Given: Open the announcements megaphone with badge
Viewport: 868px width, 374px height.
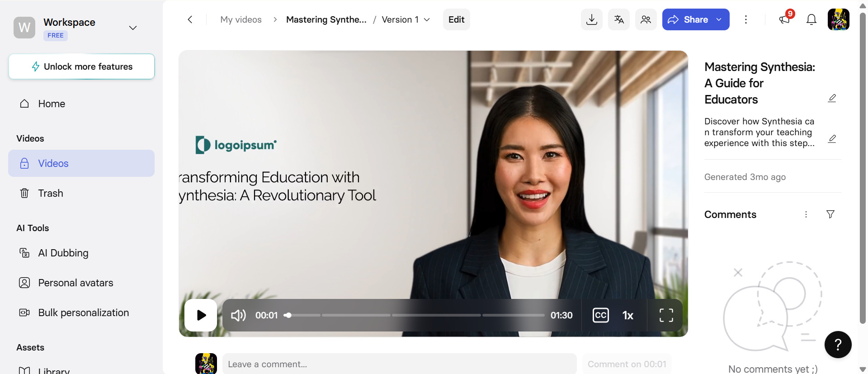Looking at the screenshot, I should [x=785, y=19].
